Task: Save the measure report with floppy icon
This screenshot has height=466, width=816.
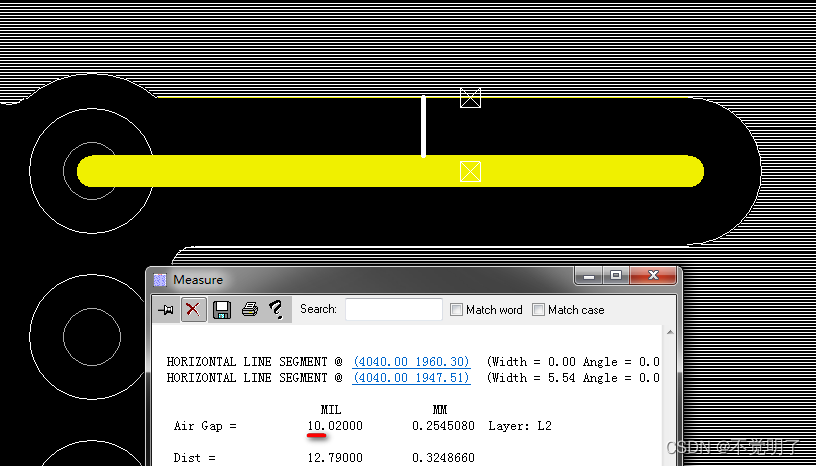Action: click(222, 310)
